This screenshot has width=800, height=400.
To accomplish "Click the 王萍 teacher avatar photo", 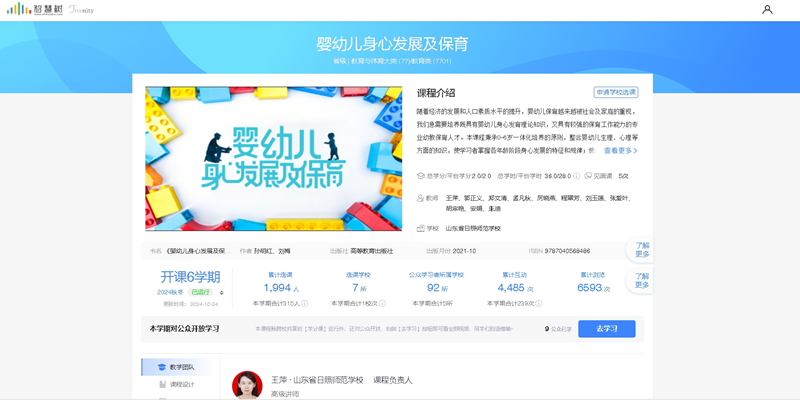I will [x=247, y=385].
